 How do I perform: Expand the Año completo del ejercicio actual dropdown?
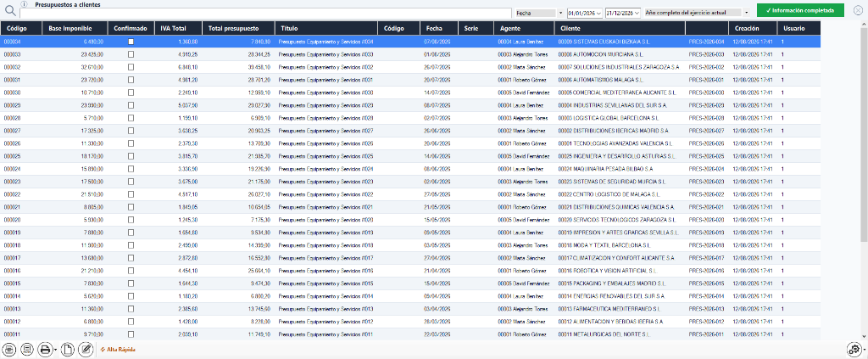(x=746, y=12)
